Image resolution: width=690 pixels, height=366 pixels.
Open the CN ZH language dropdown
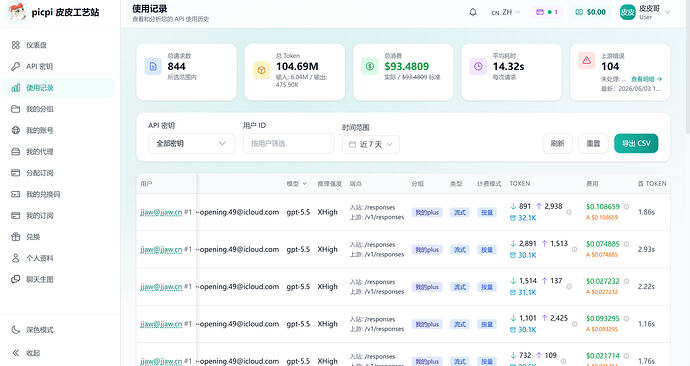coord(506,12)
